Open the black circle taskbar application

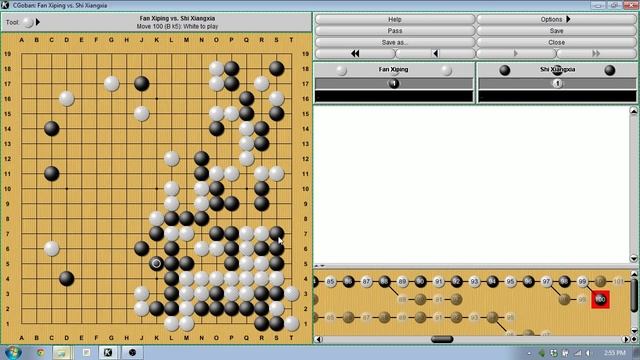[x=132, y=353]
